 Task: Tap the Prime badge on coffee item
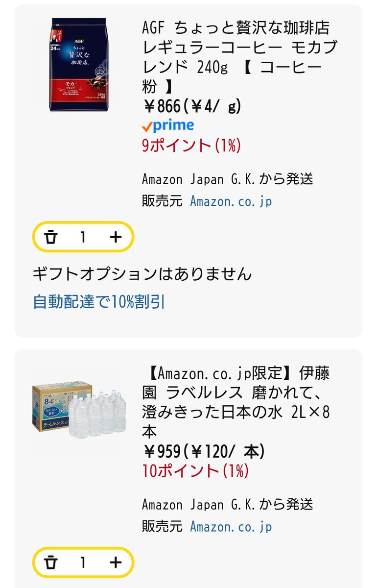tap(168, 126)
